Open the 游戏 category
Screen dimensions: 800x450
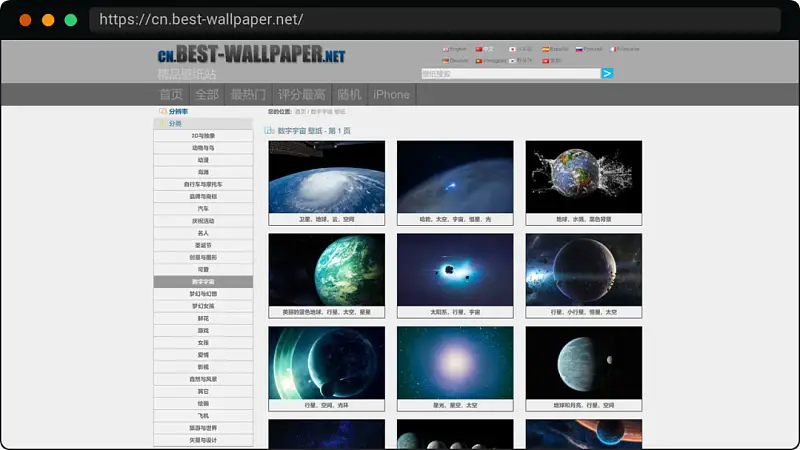pyautogui.click(x=203, y=331)
